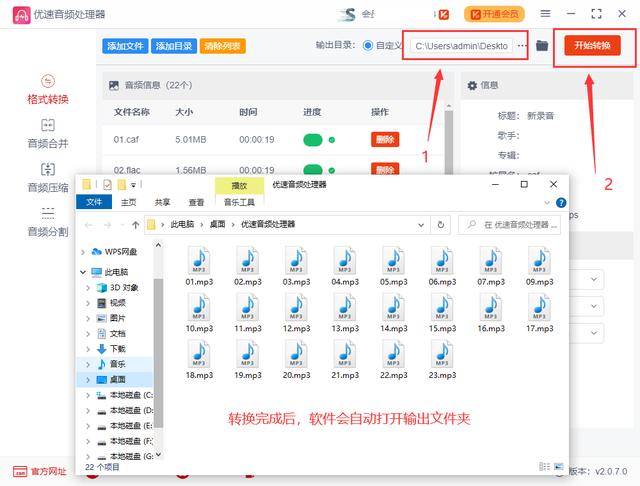Open the output folder icon
The height and width of the screenshot is (486, 640).
(x=542, y=45)
